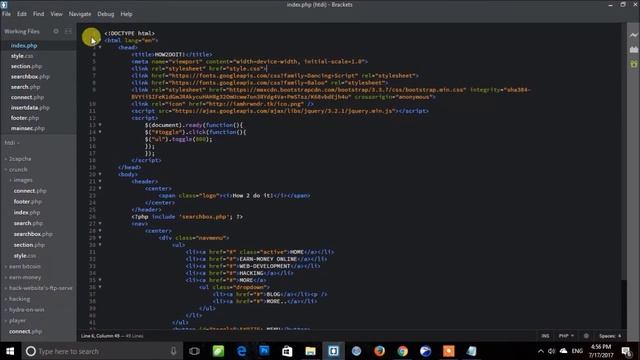Screen dimensions: 640x360
Task: Click the orange app icon in taskbar
Action: 448,351
